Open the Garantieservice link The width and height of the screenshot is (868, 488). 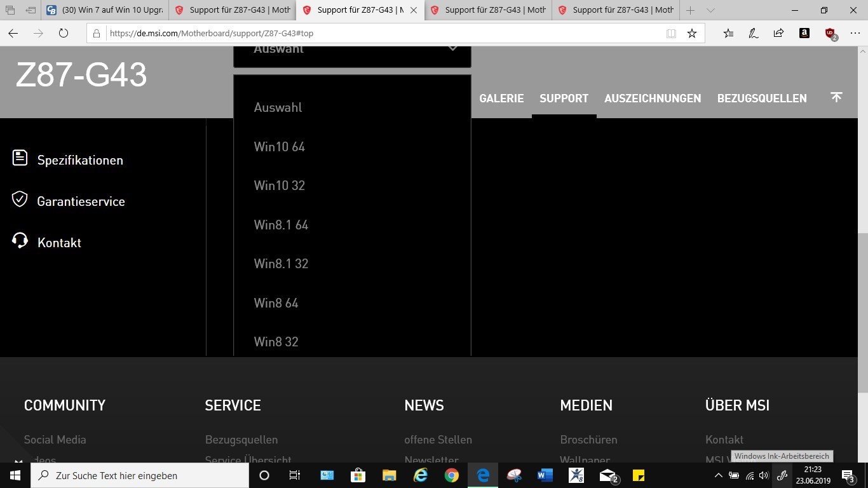coord(81,201)
